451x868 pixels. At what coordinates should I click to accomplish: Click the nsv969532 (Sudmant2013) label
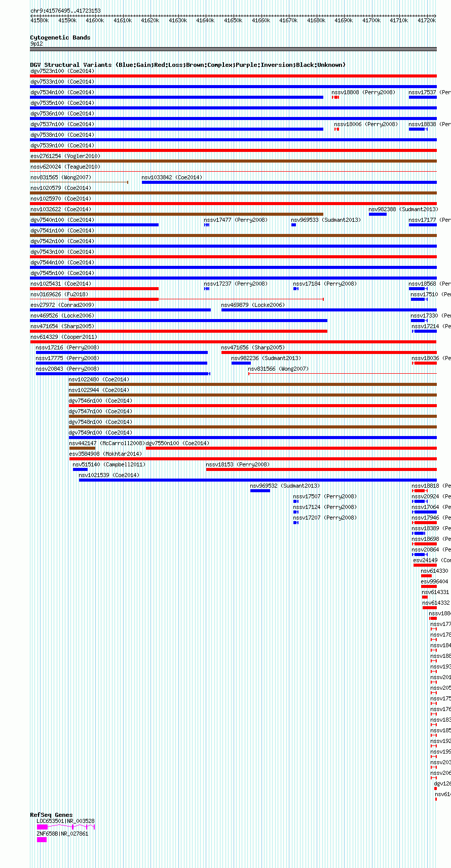point(285,486)
